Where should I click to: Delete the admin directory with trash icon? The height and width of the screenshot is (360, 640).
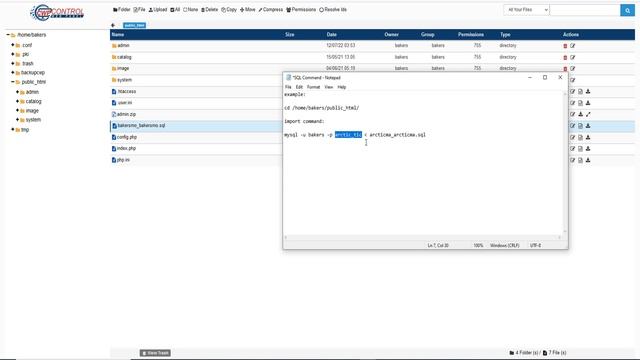pyautogui.click(x=565, y=46)
